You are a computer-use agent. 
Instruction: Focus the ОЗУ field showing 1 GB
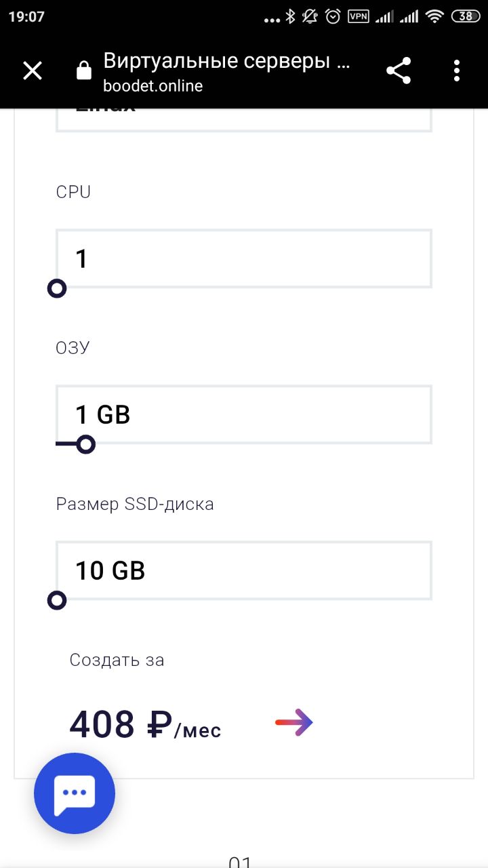pyautogui.click(x=244, y=414)
